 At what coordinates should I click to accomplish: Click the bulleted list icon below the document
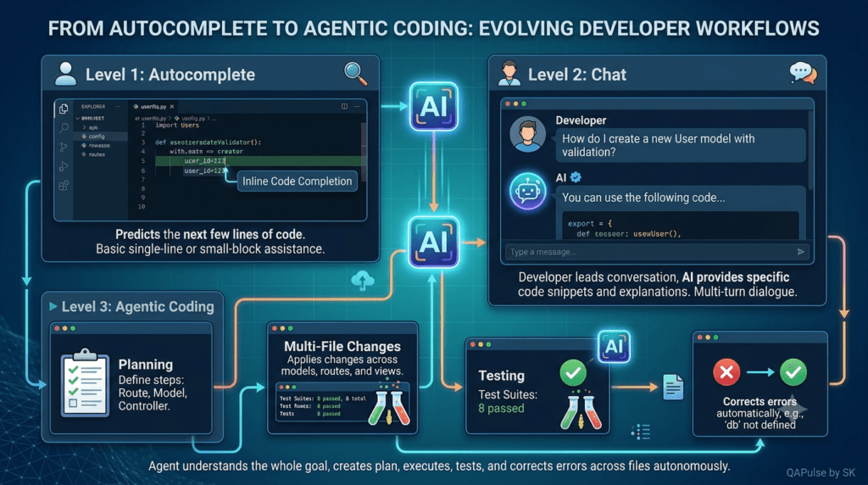click(x=641, y=432)
